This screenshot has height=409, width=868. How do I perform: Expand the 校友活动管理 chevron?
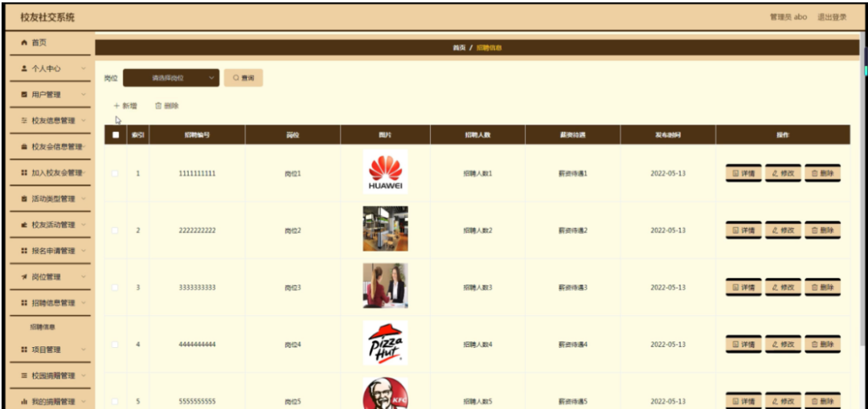pos(84,225)
